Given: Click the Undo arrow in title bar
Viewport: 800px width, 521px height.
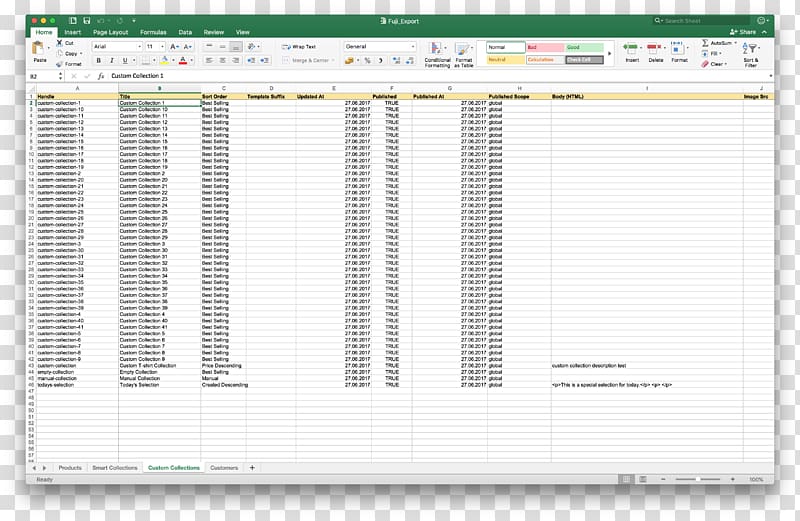Looking at the screenshot, I should (x=101, y=21).
